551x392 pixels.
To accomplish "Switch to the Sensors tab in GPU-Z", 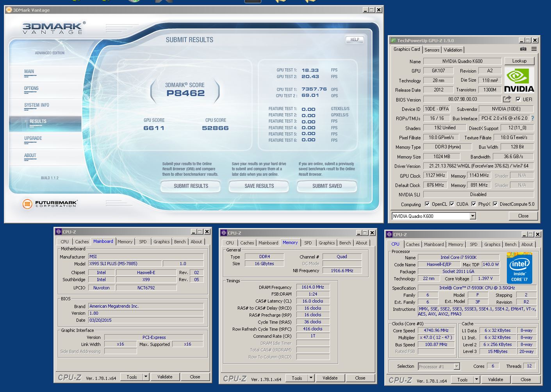I will (432, 50).
